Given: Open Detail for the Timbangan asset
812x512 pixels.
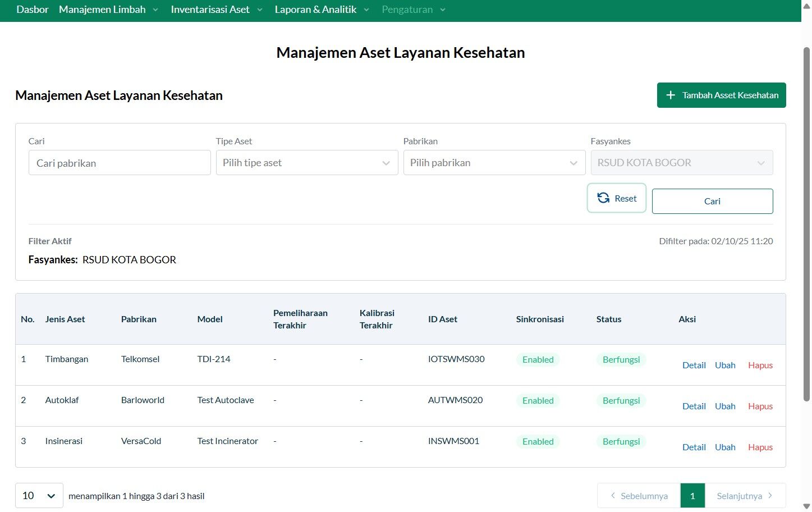Looking at the screenshot, I should click(694, 365).
